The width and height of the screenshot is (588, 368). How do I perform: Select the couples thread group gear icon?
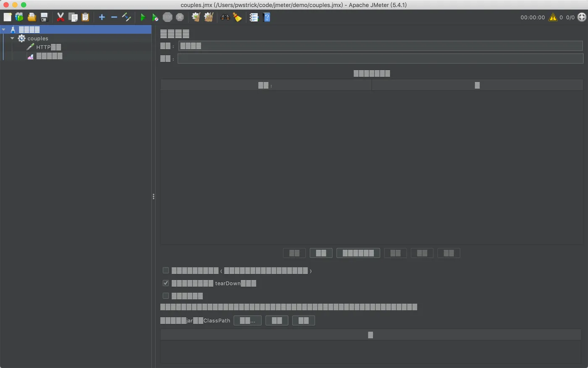click(22, 38)
